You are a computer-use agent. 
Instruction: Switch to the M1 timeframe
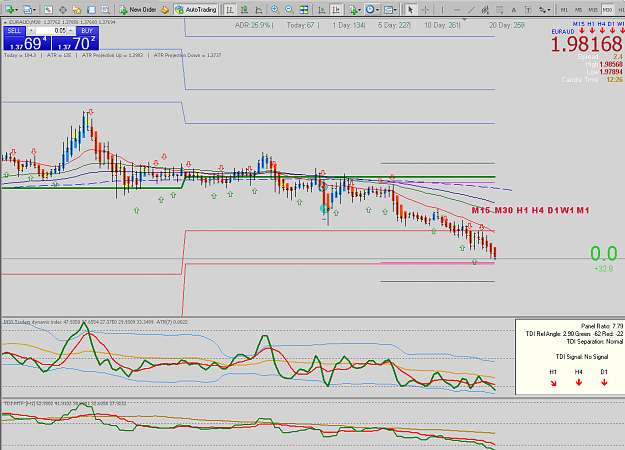click(564, 10)
